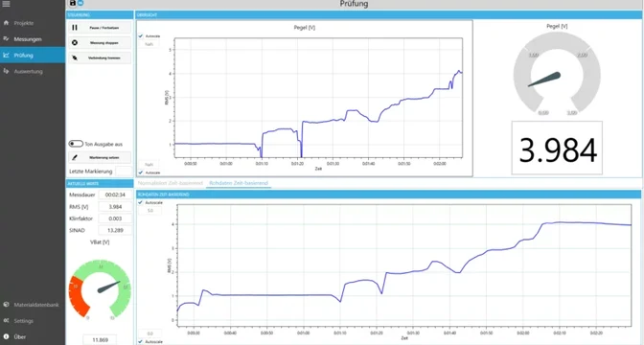Open Projekte via its home icon
Image resolution: width=644 pixels, height=345 pixels.
point(6,23)
